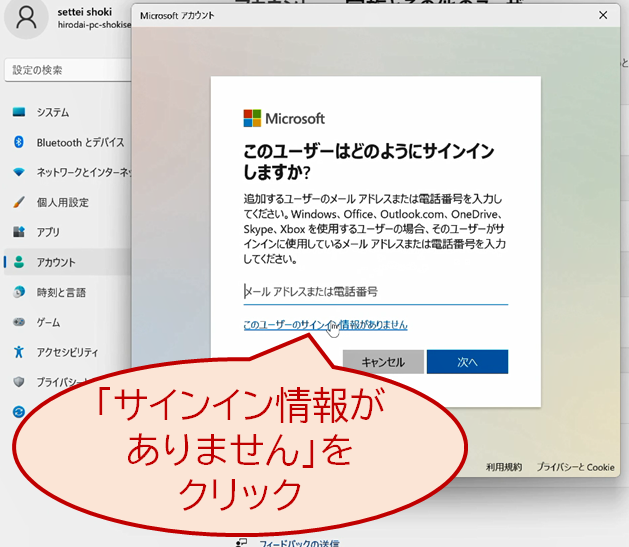Click the privacy shield icon
The height and width of the screenshot is (547, 629).
point(19,382)
